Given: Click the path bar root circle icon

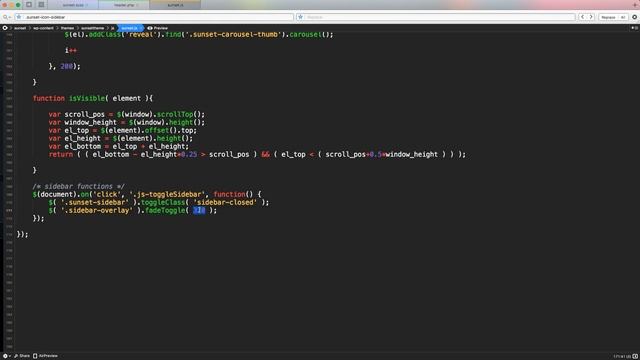Looking at the screenshot, I should pyautogui.click(x=5, y=28).
